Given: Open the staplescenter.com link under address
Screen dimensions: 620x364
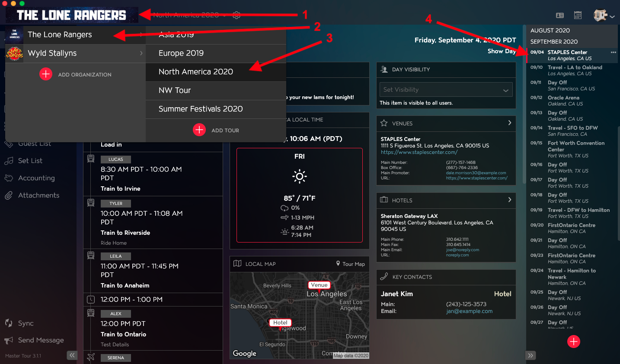Looking at the screenshot, I should pyautogui.click(x=419, y=152).
